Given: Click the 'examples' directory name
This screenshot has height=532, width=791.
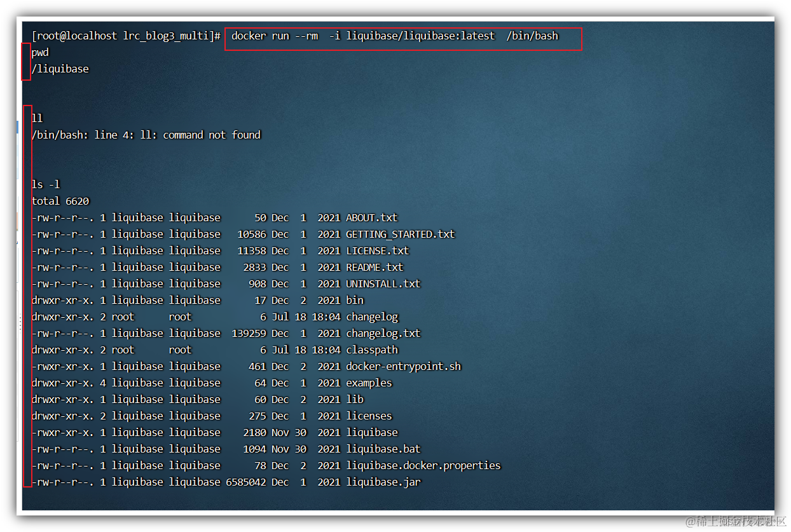Looking at the screenshot, I should [369, 383].
